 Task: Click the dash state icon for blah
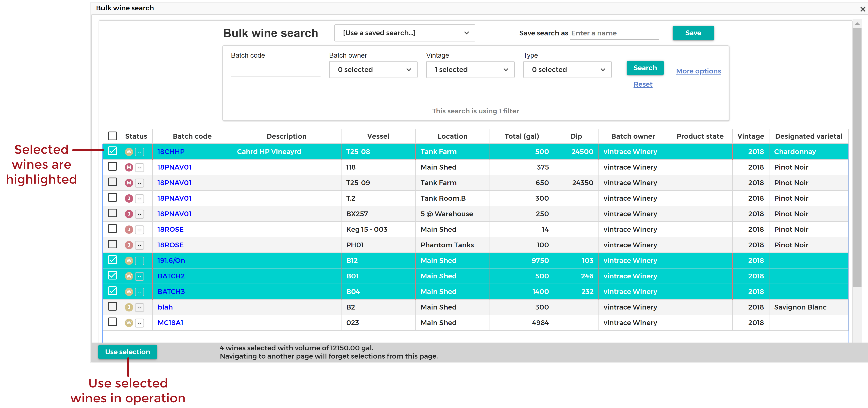coord(139,307)
